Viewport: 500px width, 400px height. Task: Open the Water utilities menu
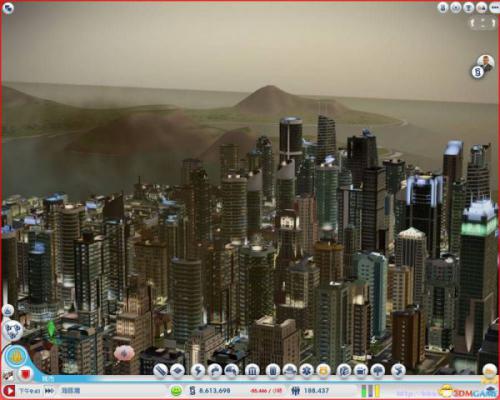[x=215, y=370]
